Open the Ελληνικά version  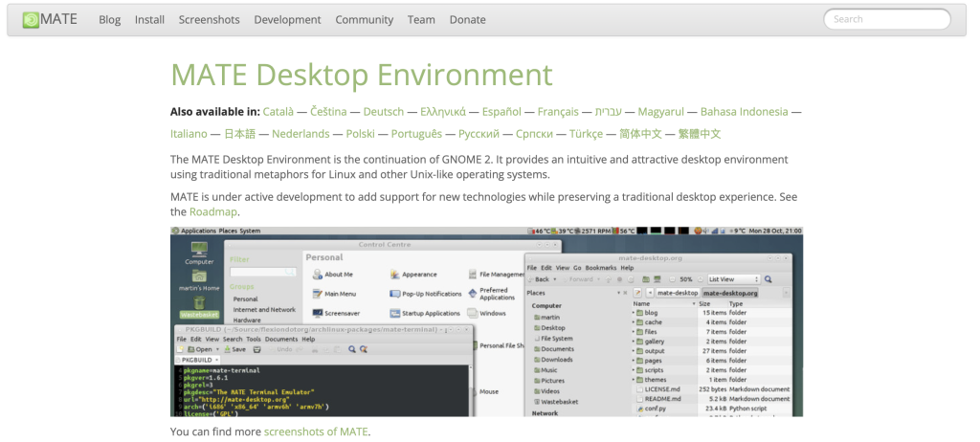(443, 112)
